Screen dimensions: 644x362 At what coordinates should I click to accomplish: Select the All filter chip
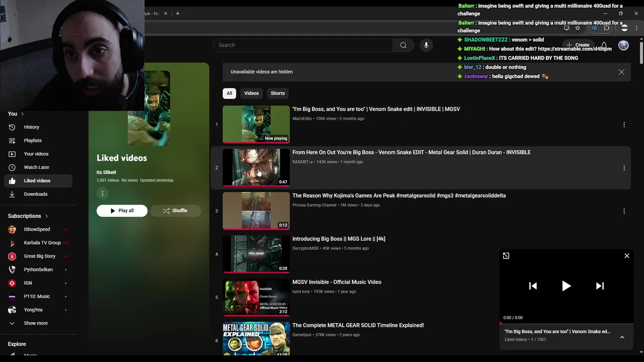(x=229, y=93)
